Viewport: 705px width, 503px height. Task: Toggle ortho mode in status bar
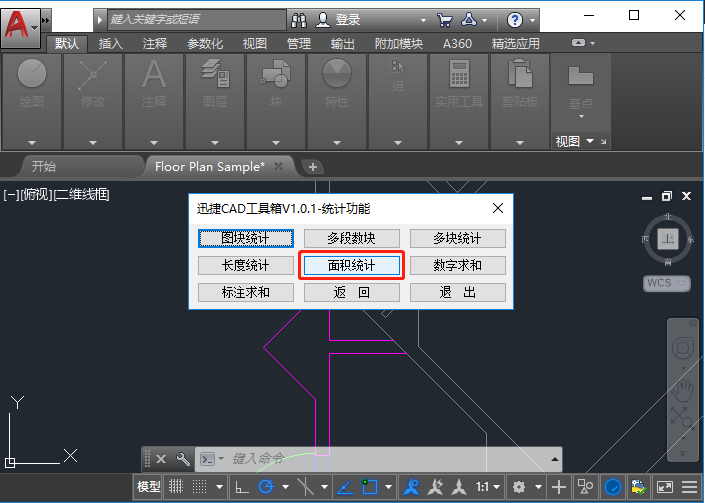tap(242, 487)
